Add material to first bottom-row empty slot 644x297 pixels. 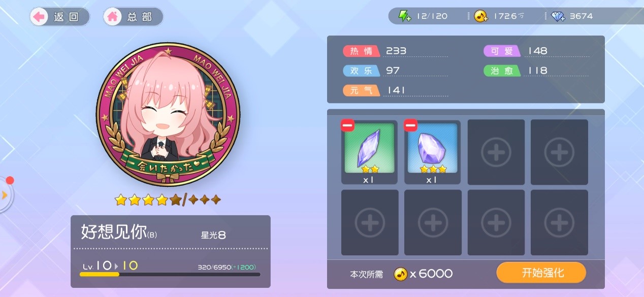click(370, 222)
